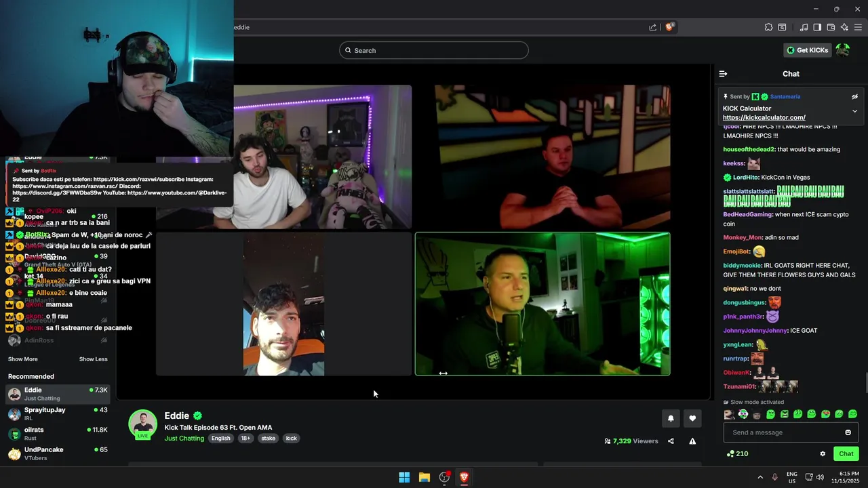Image resolution: width=868 pixels, height=488 pixels.
Task: Select Eddie in Recommended list
Action: click(x=58, y=394)
